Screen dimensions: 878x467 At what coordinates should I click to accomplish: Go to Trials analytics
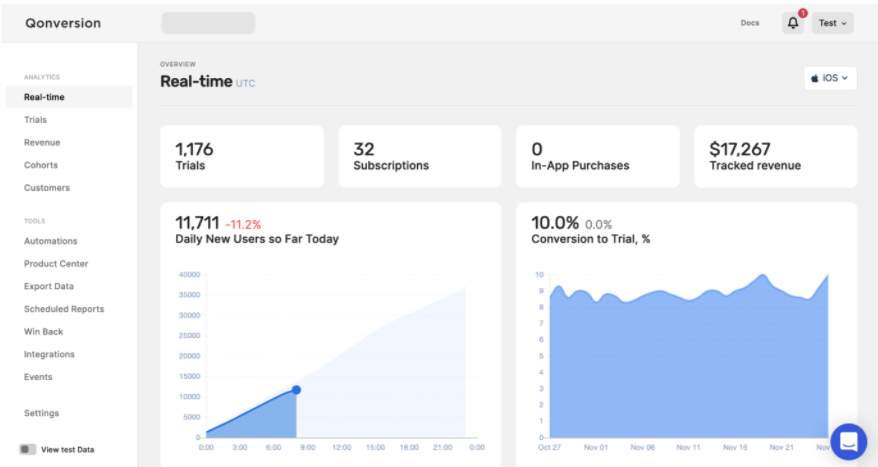coord(35,120)
